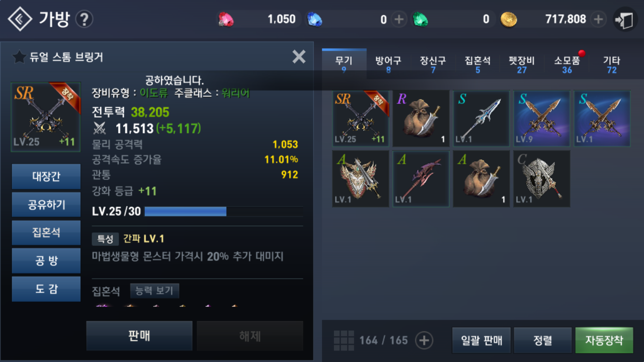Open the question mark help icon
This screenshot has height=362, width=644.
coord(84,20)
